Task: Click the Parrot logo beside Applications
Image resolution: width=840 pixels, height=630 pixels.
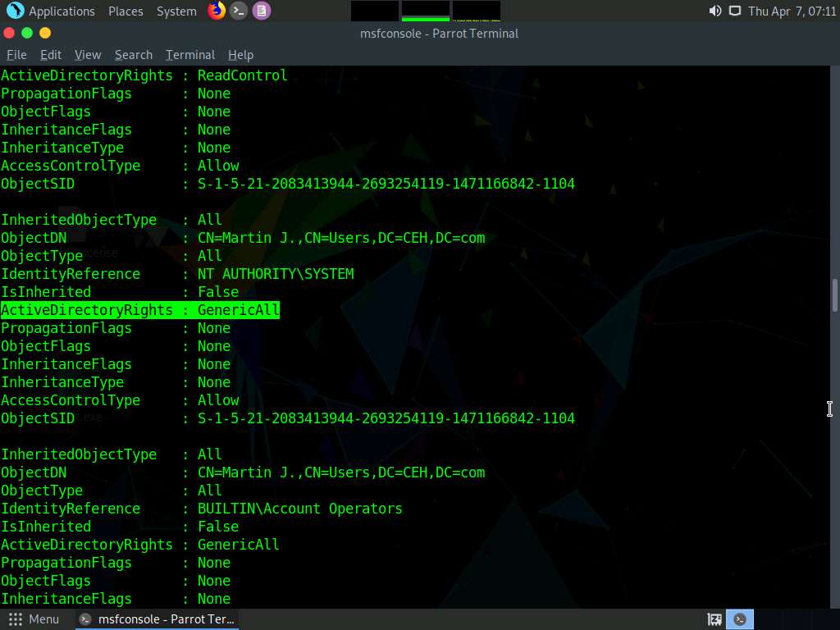Action: (x=15, y=11)
